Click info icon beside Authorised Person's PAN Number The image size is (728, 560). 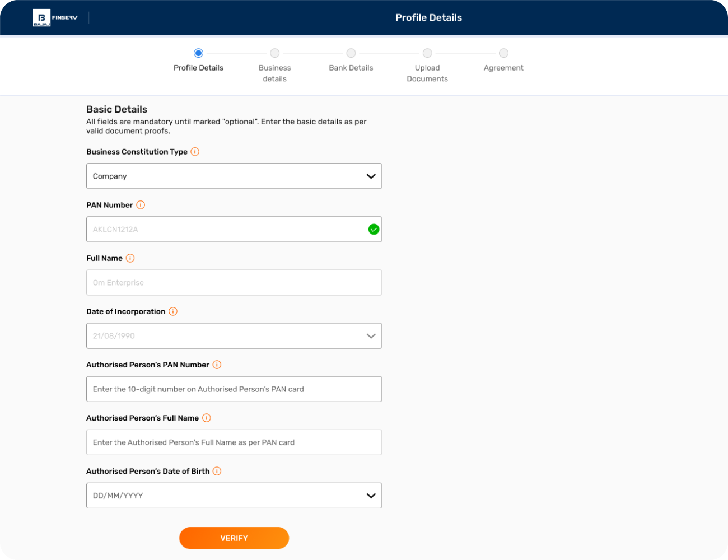pyautogui.click(x=217, y=365)
